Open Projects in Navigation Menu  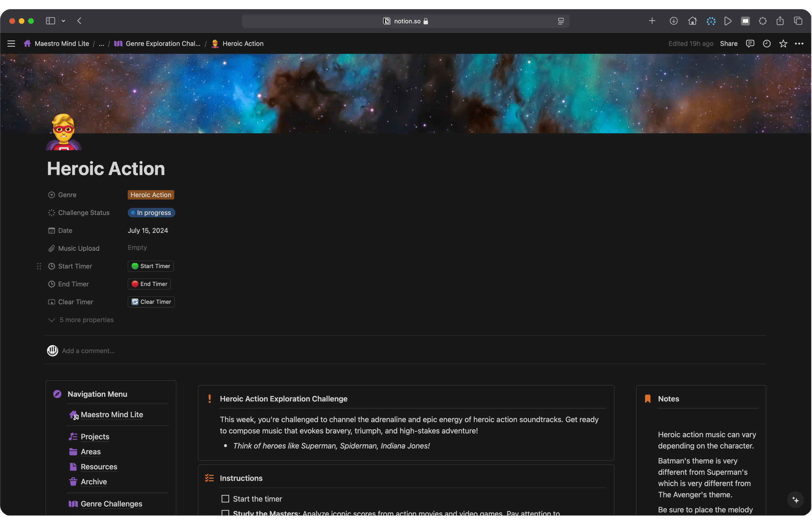point(95,437)
